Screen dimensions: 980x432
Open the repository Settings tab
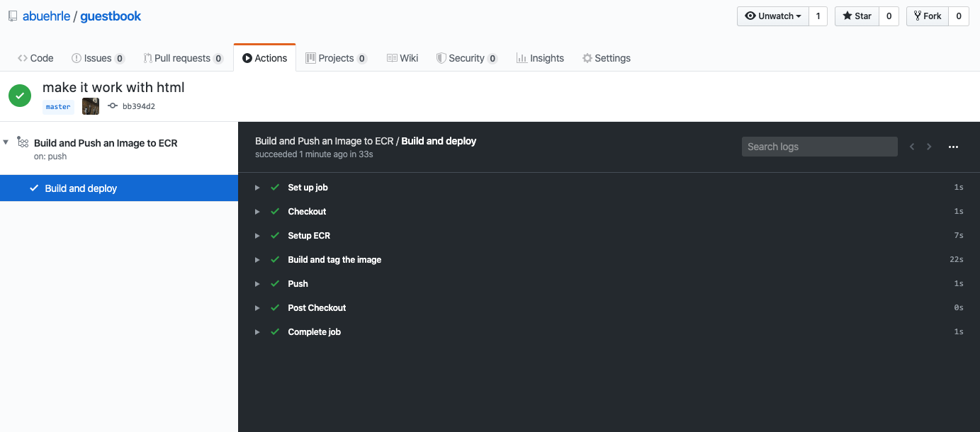(606, 58)
